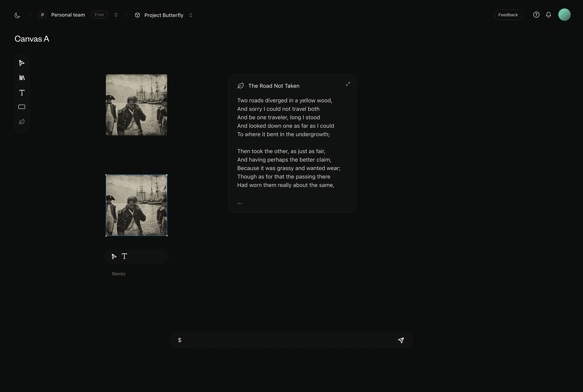Open the library tool in left toolbar
This screenshot has width=583, height=392.
[x=22, y=78]
